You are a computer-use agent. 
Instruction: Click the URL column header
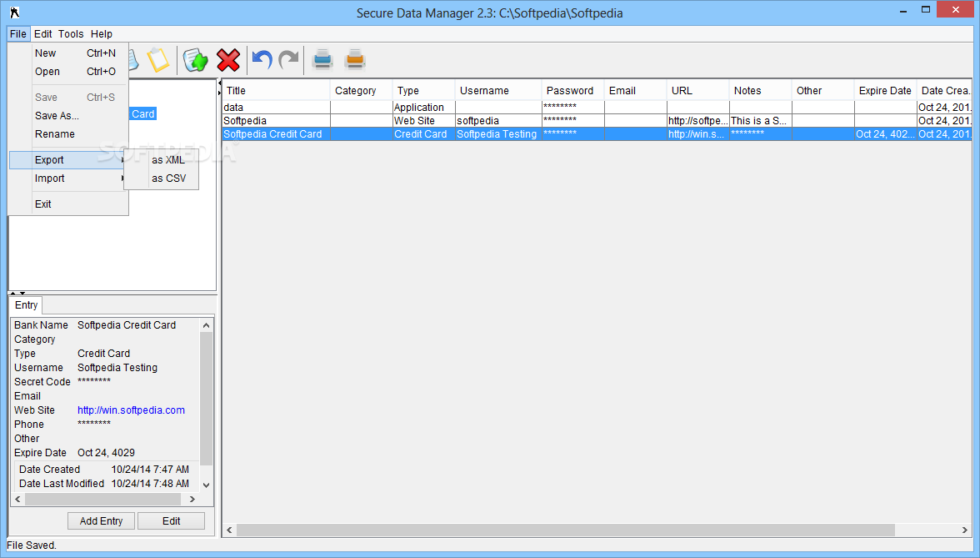coord(698,91)
